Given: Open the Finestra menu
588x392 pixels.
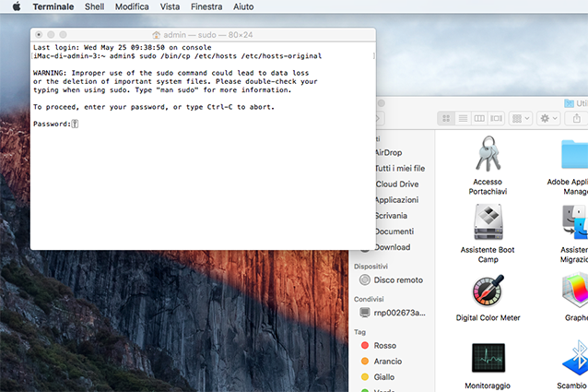Looking at the screenshot, I should pos(206,6).
